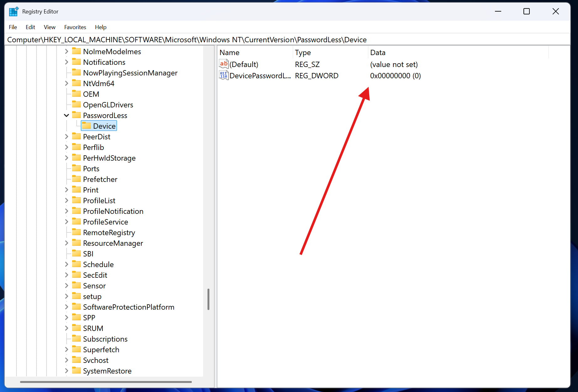Minimize the Registry Editor window

pos(498,12)
